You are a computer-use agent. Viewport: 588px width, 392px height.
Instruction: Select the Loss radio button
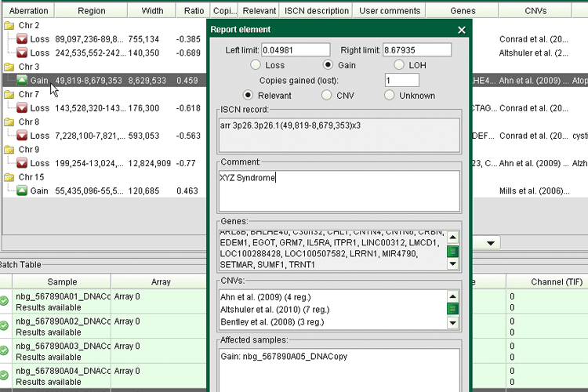[x=256, y=65]
